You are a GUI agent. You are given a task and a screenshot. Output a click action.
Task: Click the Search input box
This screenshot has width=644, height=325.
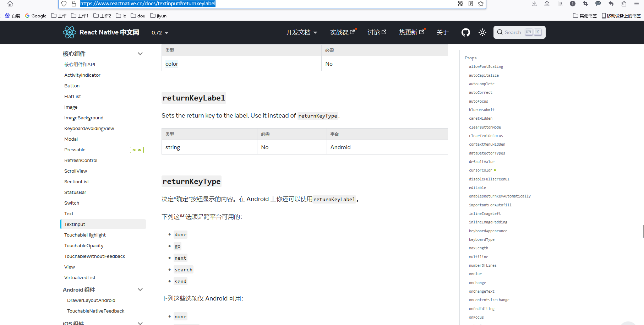[x=518, y=32]
